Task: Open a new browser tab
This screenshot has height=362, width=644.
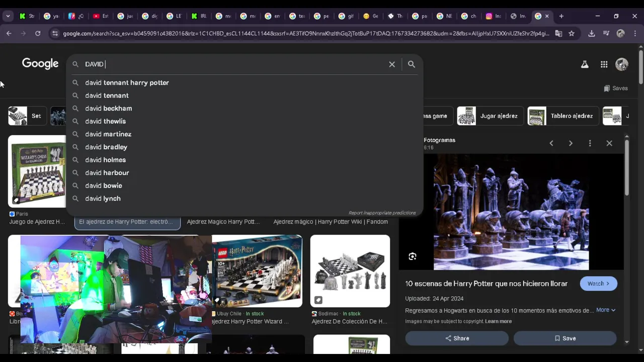Action: pyautogui.click(x=561, y=16)
